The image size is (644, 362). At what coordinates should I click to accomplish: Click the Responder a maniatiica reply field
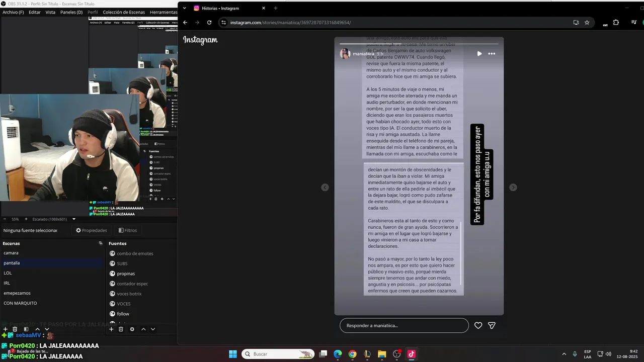pyautogui.click(x=404, y=325)
